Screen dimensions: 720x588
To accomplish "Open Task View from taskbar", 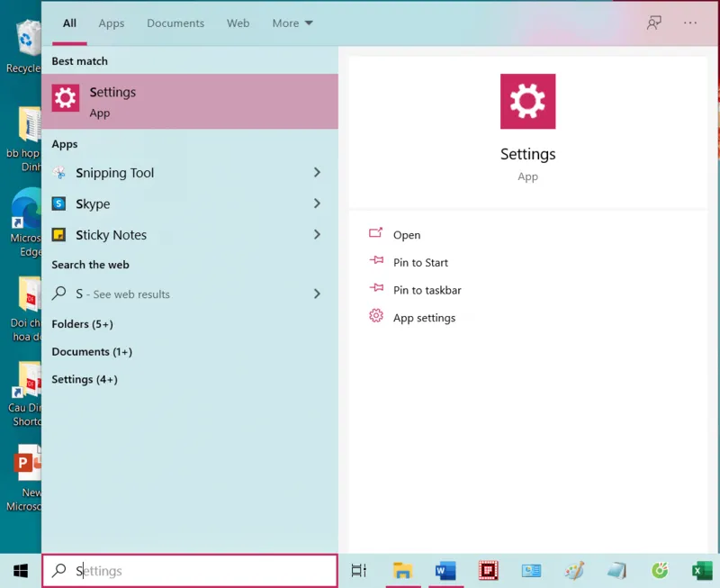I will point(359,571).
